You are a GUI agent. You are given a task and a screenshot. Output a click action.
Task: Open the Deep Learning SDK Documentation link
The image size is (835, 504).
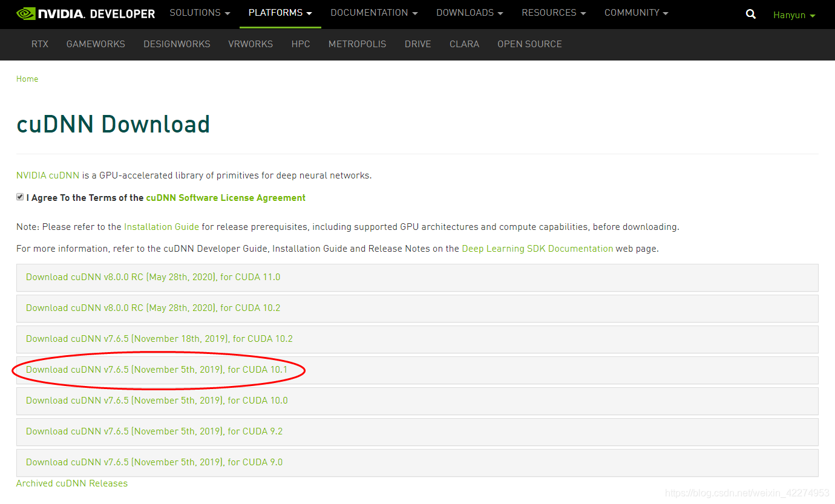[537, 249]
